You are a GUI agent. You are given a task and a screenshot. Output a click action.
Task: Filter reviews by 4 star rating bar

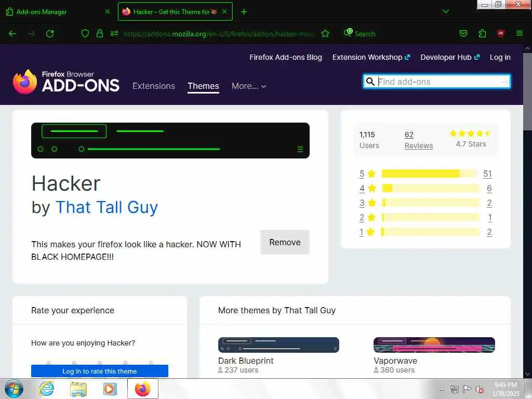pos(430,188)
